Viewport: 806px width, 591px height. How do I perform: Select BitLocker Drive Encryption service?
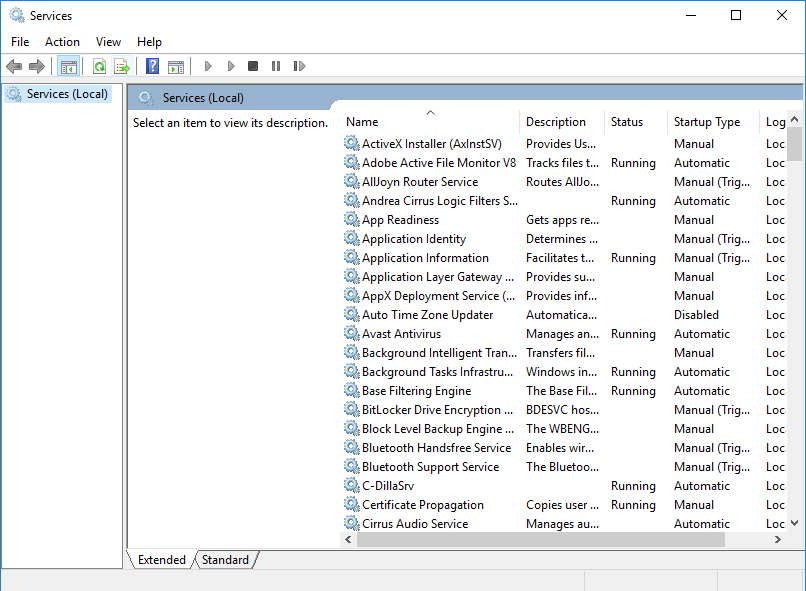coord(564,410)
